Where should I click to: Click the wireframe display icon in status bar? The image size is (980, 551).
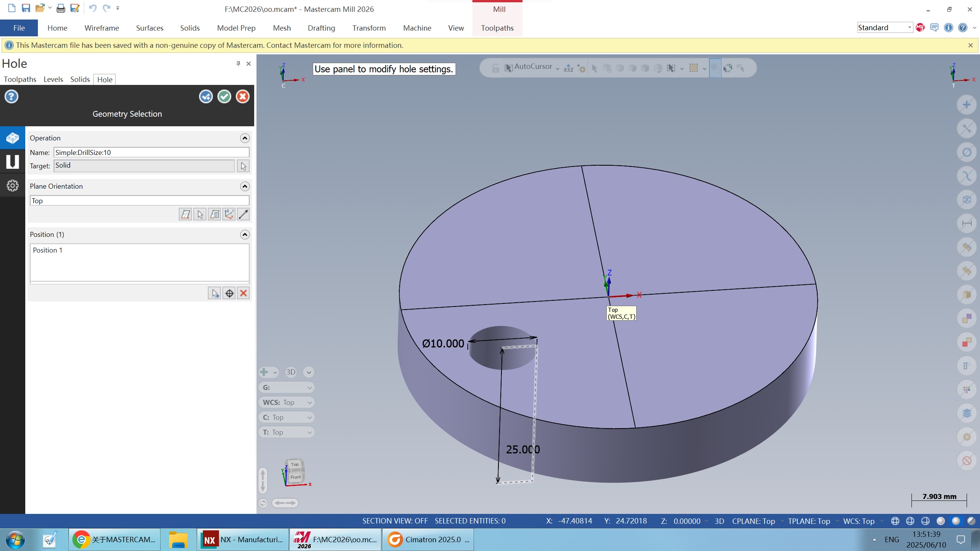tap(895, 521)
